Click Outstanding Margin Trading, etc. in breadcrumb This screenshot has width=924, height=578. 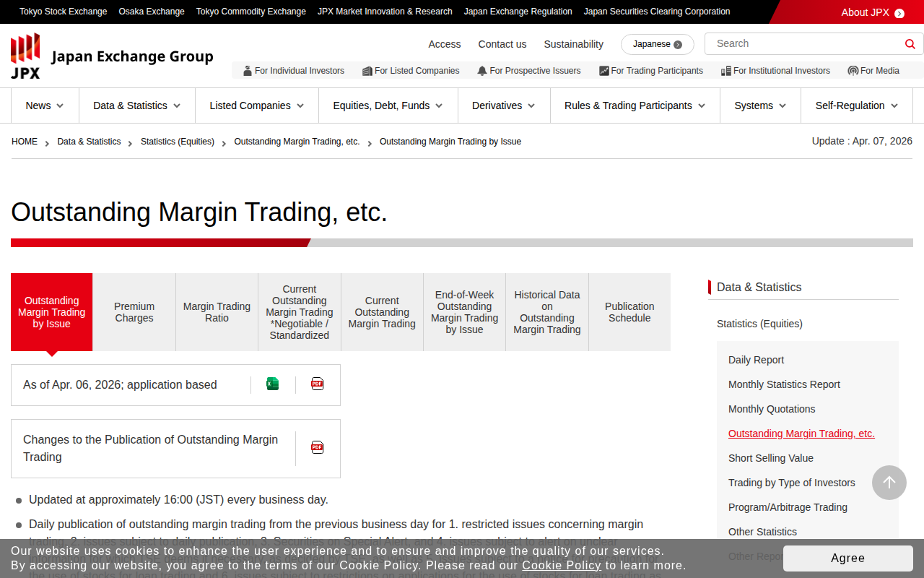tap(297, 142)
